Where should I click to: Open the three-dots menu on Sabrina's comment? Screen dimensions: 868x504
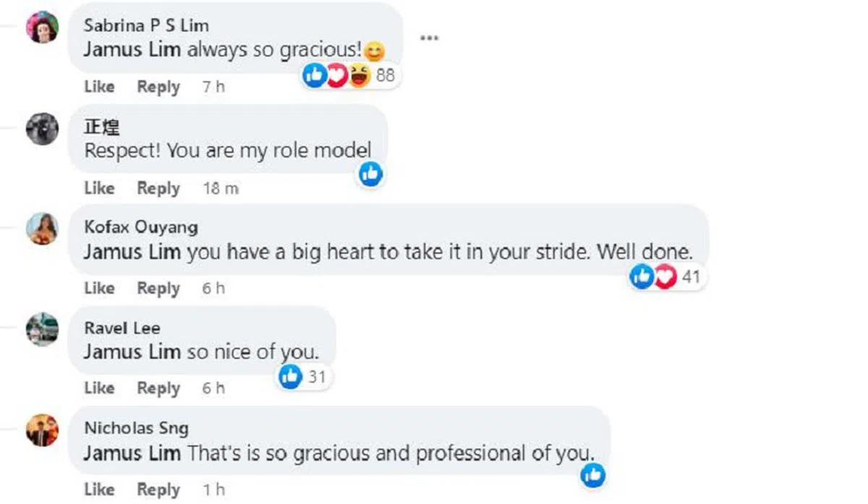click(x=429, y=38)
